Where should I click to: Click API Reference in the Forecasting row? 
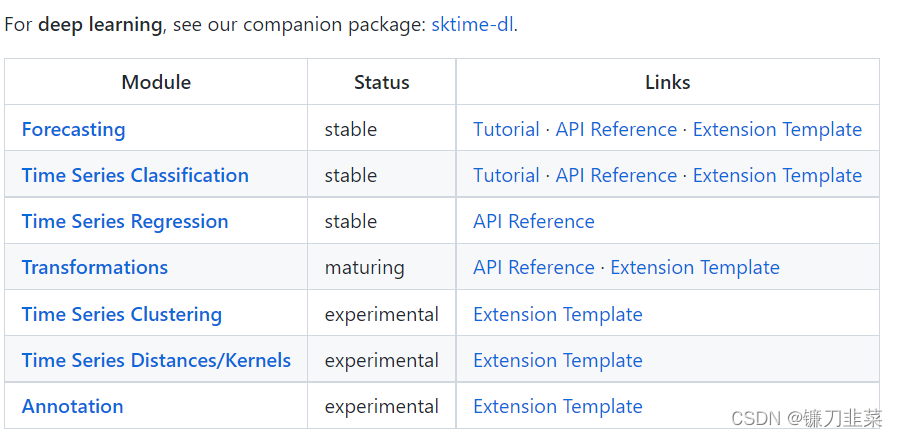coord(616,129)
